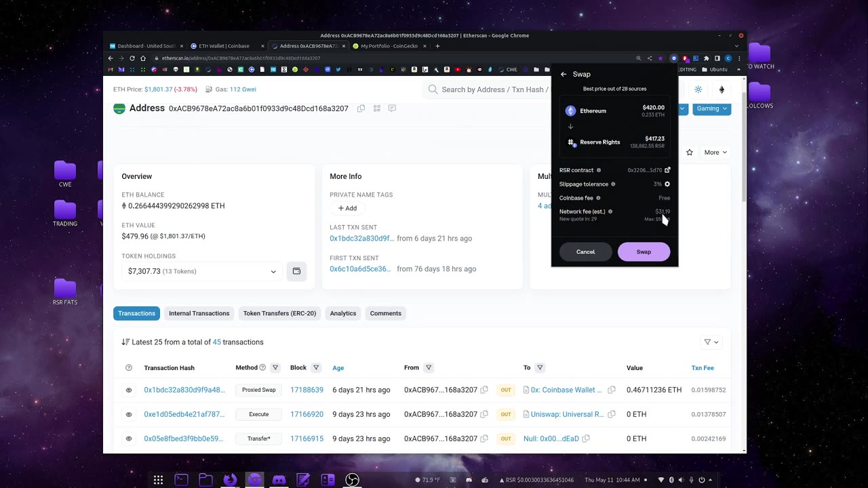Filter by Block column
Viewport: 868px width, 488px height.
316,368
